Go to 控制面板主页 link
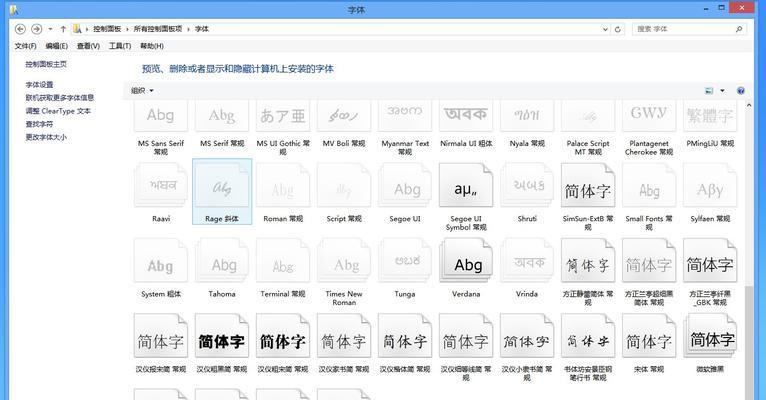 46,64
